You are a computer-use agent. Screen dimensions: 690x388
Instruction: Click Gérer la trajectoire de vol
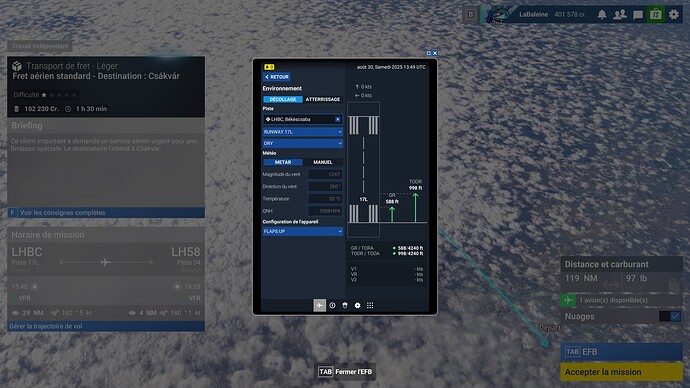(x=106, y=326)
